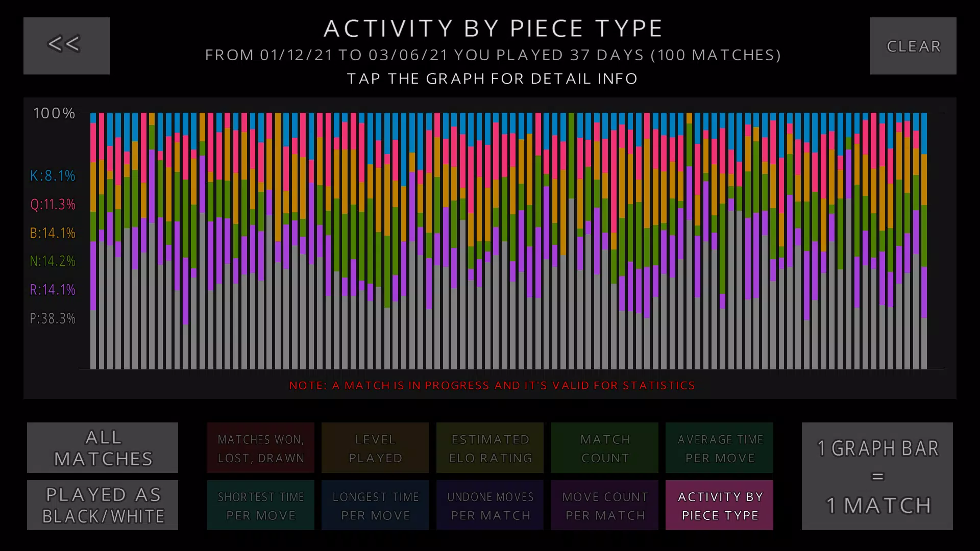Click the CLEAR button

tap(913, 45)
